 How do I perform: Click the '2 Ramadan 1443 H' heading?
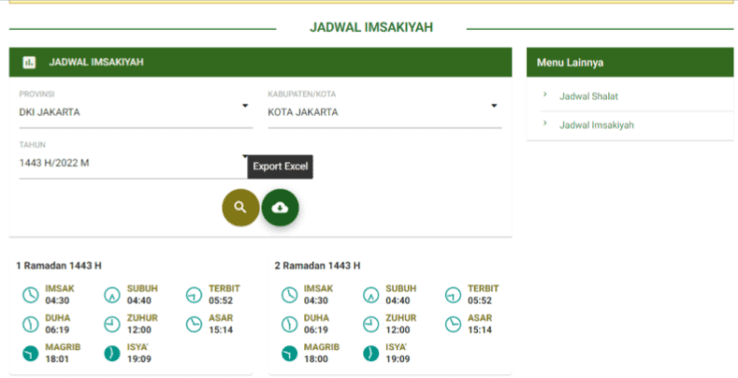[318, 266]
